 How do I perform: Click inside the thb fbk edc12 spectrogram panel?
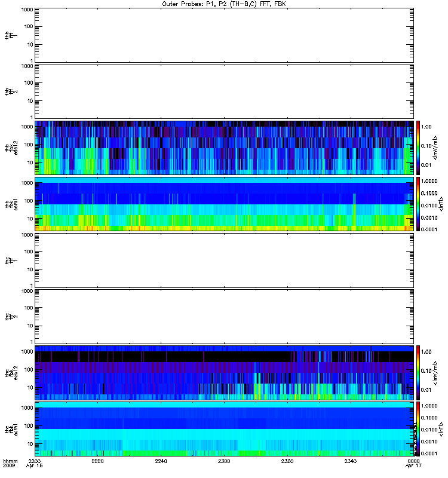[x=225, y=148]
